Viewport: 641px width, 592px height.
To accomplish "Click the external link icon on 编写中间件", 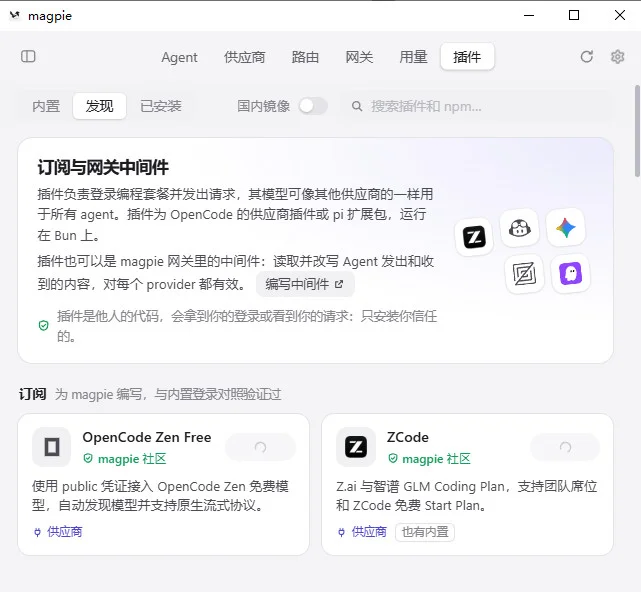I will point(339,284).
